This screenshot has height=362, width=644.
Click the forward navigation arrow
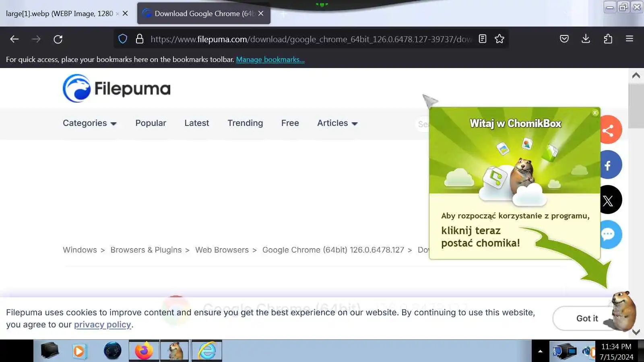pyautogui.click(x=36, y=39)
